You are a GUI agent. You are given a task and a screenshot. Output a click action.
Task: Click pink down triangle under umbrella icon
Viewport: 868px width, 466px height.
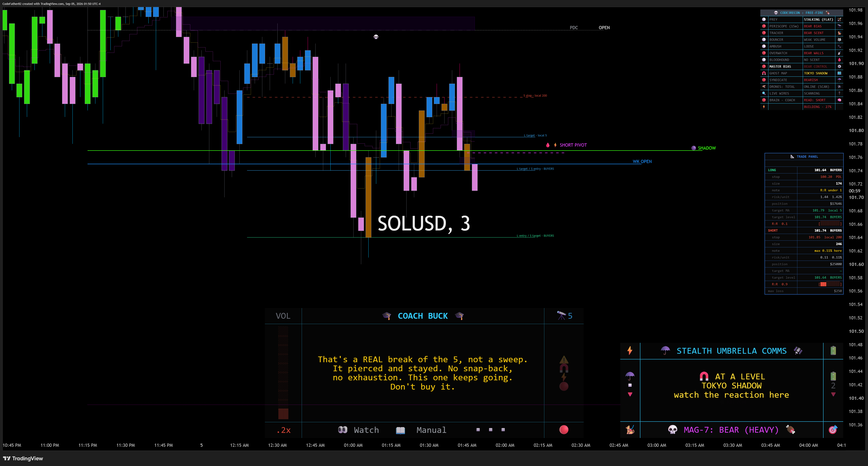tap(630, 394)
